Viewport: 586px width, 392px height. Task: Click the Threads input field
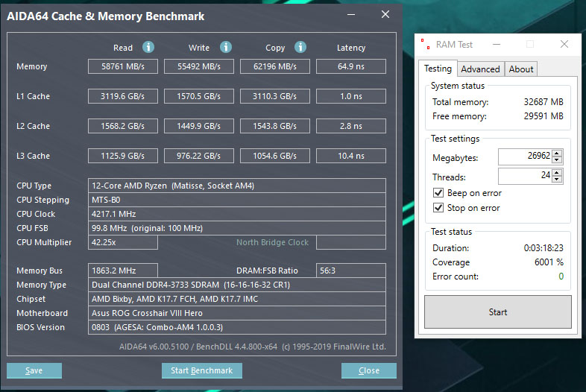point(526,176)
